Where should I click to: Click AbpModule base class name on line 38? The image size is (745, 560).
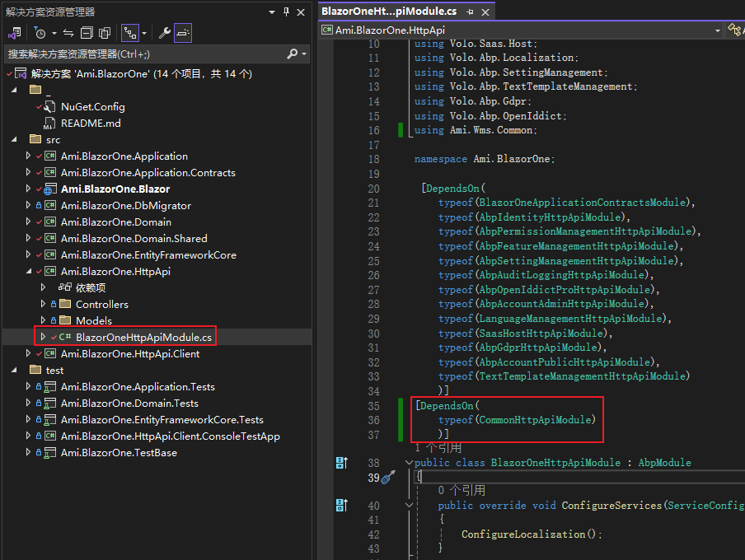[664, 463]
